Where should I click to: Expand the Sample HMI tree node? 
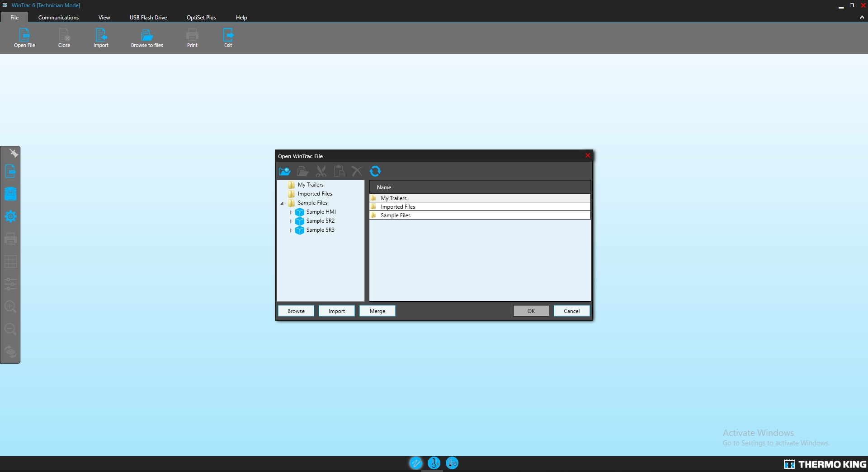291,212
